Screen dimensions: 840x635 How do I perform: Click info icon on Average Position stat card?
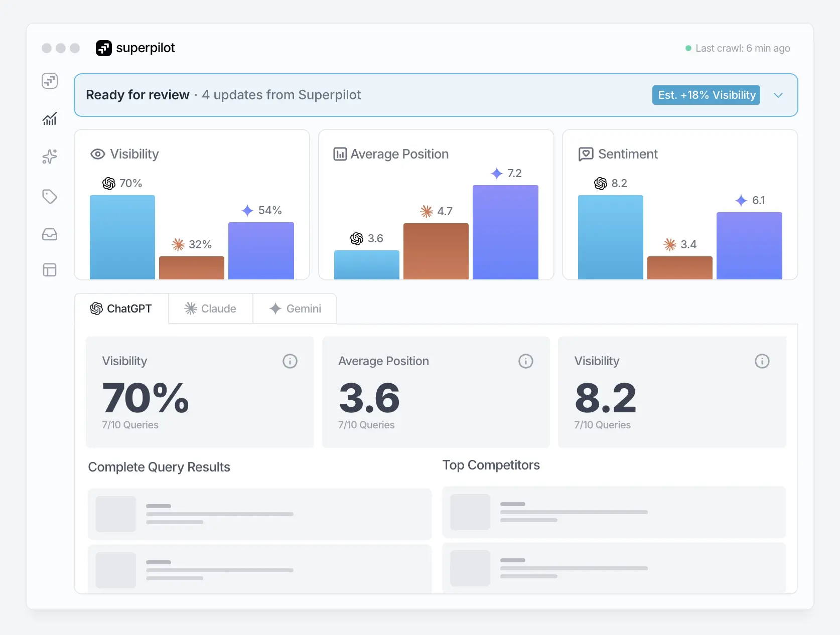tap(525, 361)
